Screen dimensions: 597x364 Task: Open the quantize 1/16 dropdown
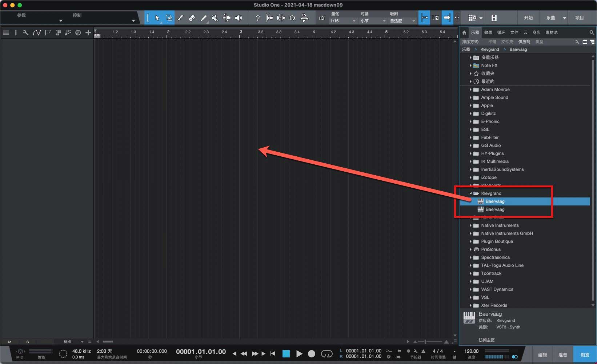pos(343,21)
